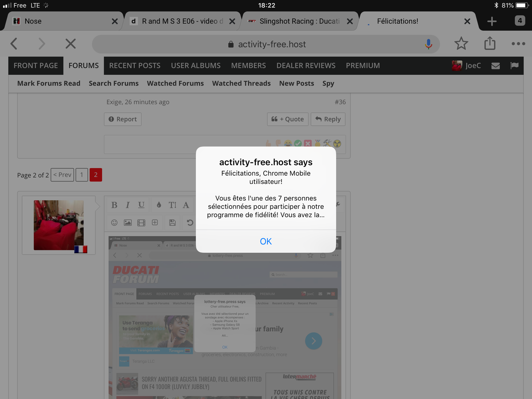Insert media film icon

(x=141, y=222)
